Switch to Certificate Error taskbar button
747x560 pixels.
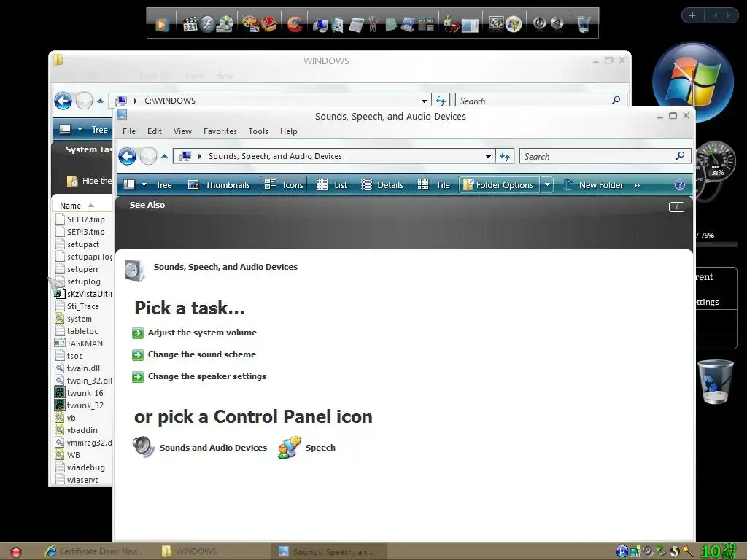[x=94, y=551]
